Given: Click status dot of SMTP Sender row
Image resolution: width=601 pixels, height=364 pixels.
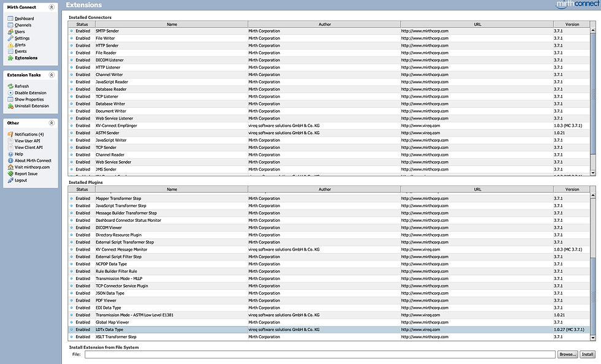Looking at the screenshot, I should (x=71, y=31).
